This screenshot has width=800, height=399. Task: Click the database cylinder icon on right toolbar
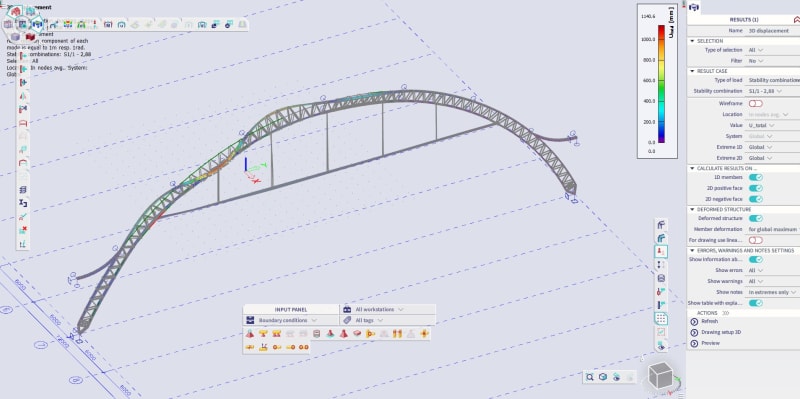(661, 278)
